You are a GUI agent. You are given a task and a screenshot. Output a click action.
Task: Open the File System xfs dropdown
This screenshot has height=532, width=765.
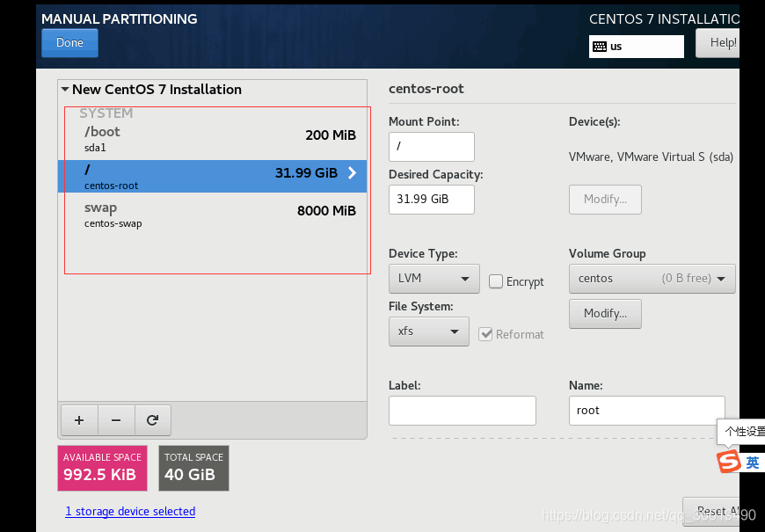point(429,332)
